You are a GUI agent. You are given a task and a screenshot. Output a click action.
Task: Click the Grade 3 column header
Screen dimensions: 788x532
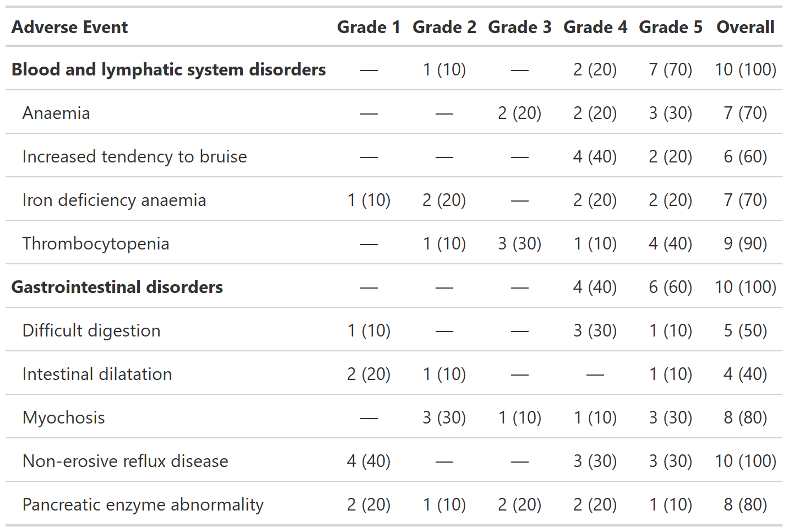(519, 27)
